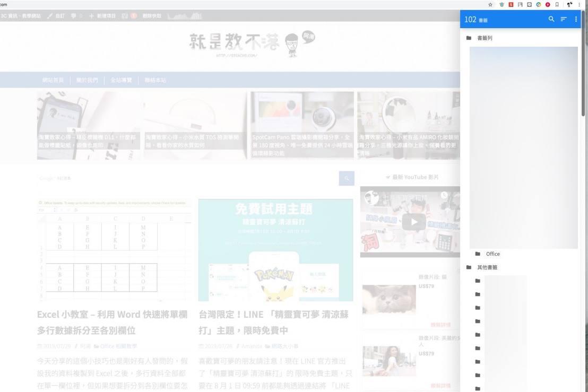The width and height of the screenshot is (588, 392).
Task: Click the sort icon in the bookmarks panel header
Action: (x=564, y=18)
